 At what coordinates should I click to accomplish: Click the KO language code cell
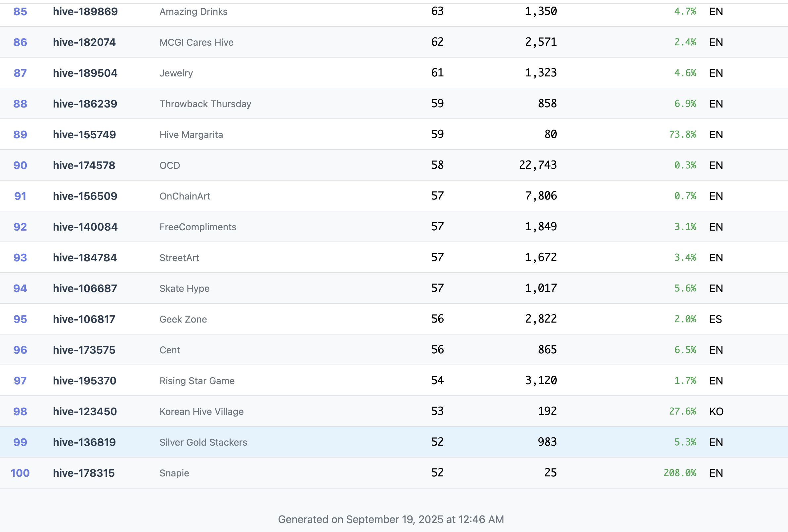coord(716,412)
